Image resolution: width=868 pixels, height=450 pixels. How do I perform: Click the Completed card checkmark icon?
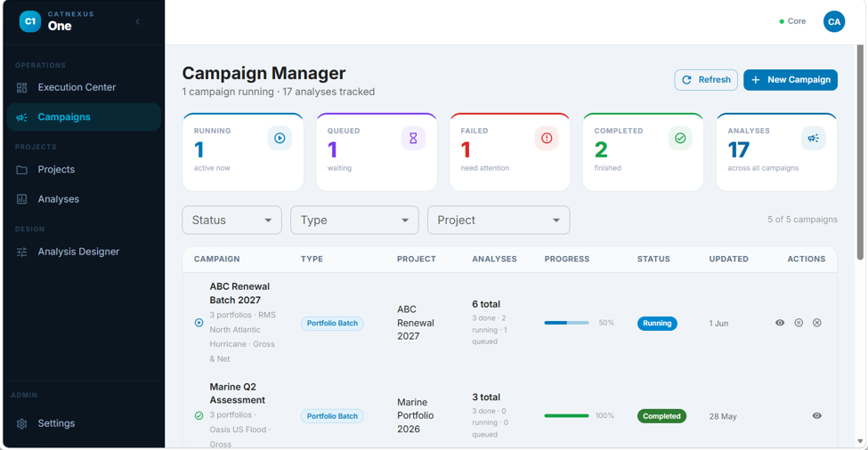tap(680, 138)
